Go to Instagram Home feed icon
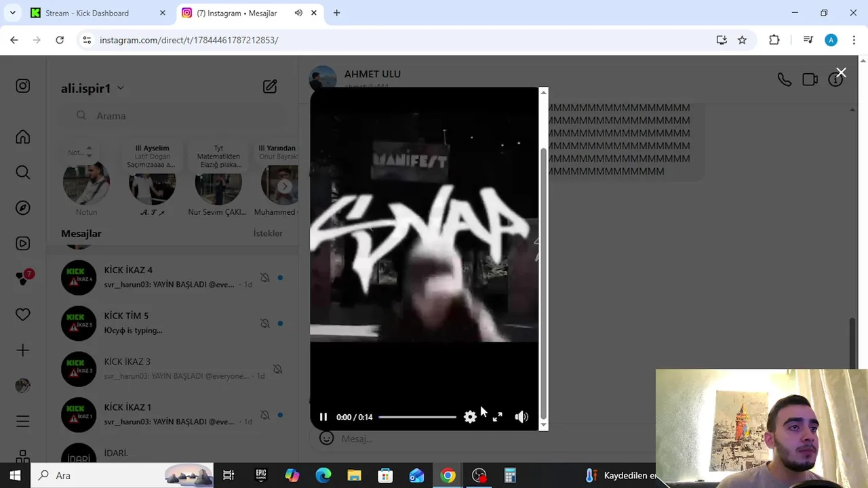 [x=23, y=137]
